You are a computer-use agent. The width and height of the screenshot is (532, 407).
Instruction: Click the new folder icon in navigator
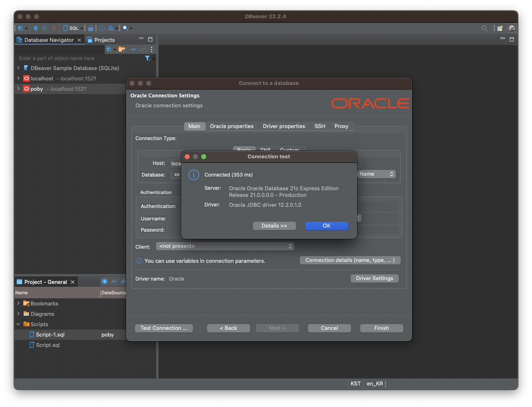[x=122, y=49]
